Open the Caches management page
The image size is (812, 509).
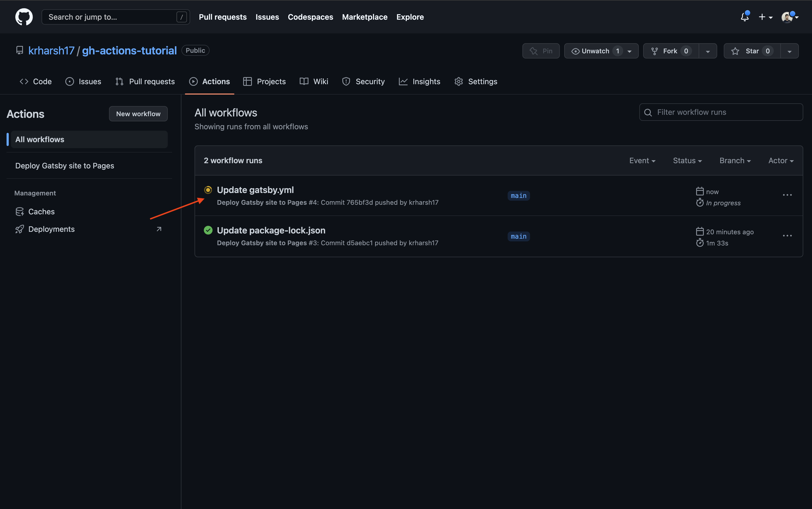point(41,211)
